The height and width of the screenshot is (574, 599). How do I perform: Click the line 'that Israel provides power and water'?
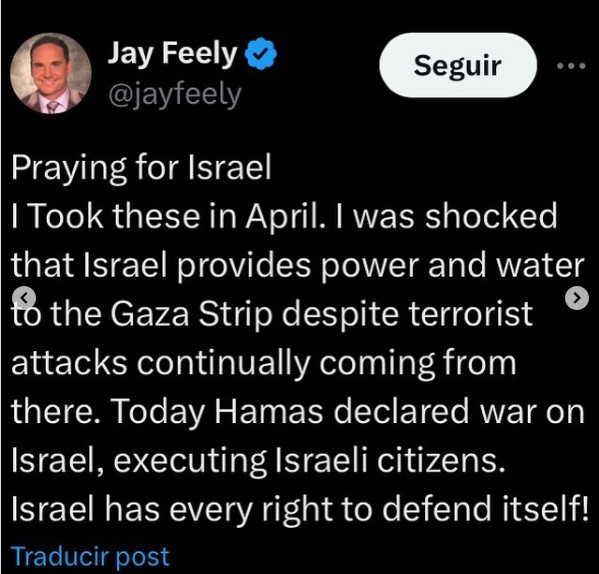coord(298,266)
